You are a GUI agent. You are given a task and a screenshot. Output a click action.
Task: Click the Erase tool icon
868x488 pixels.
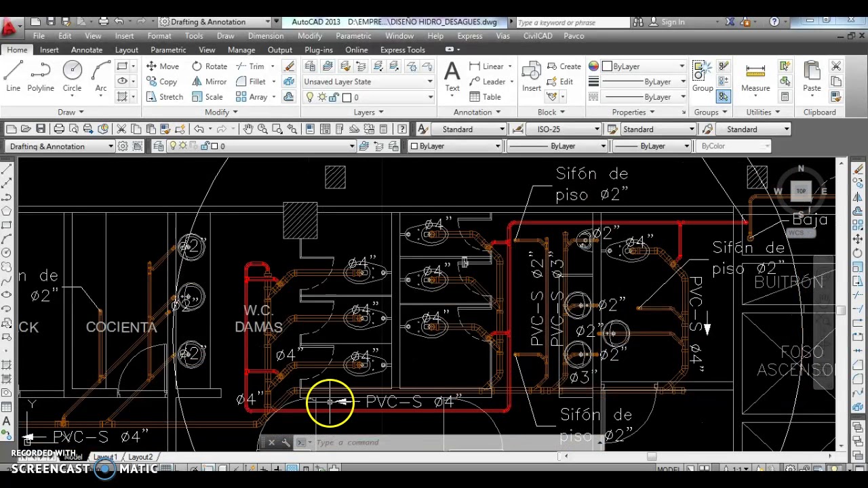click(x=290, y=66)
